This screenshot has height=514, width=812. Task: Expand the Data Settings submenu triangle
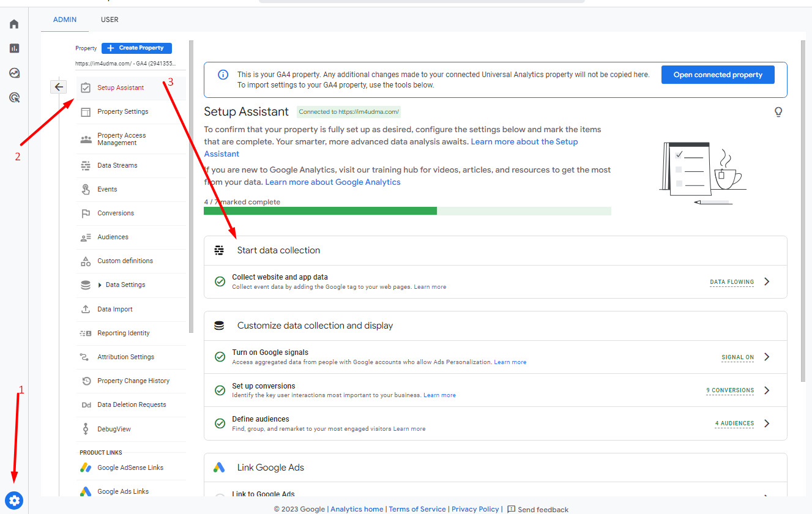point(100,285)
